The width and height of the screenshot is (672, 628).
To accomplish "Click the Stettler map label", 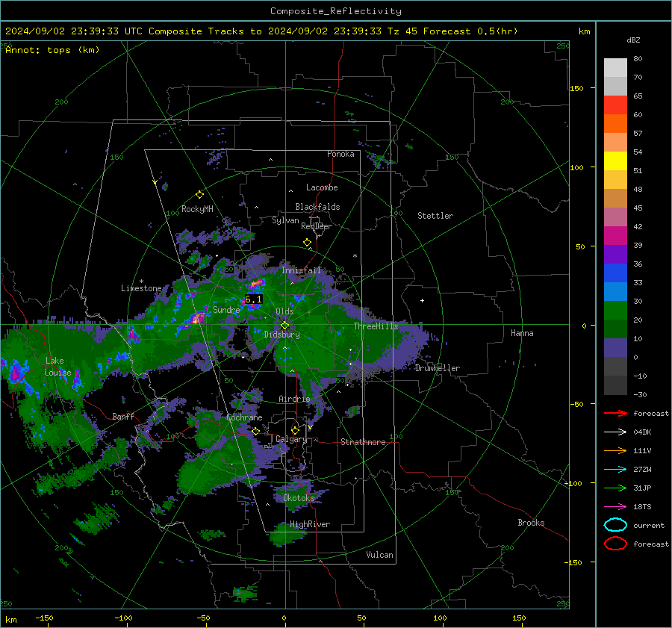I will 435,216.
